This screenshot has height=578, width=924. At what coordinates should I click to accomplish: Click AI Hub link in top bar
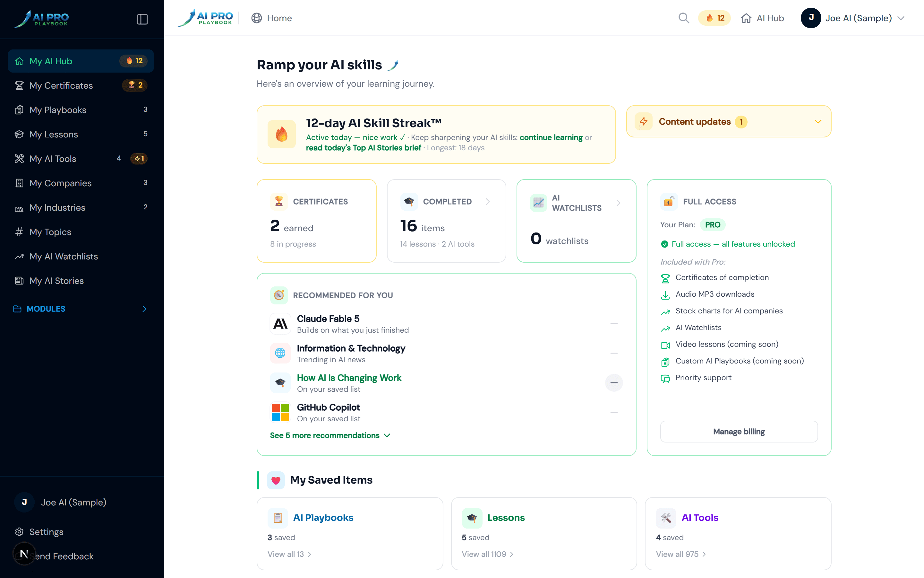(762, 18)
